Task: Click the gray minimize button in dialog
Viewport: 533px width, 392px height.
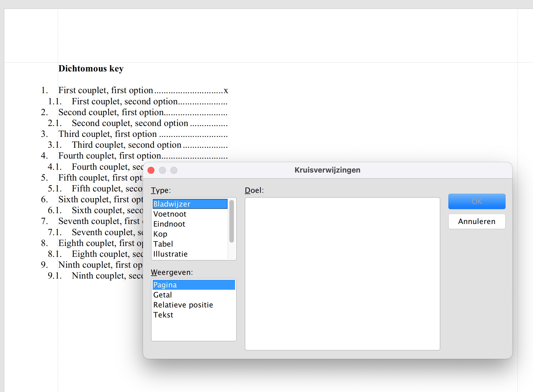Action: tap(162, 170)
